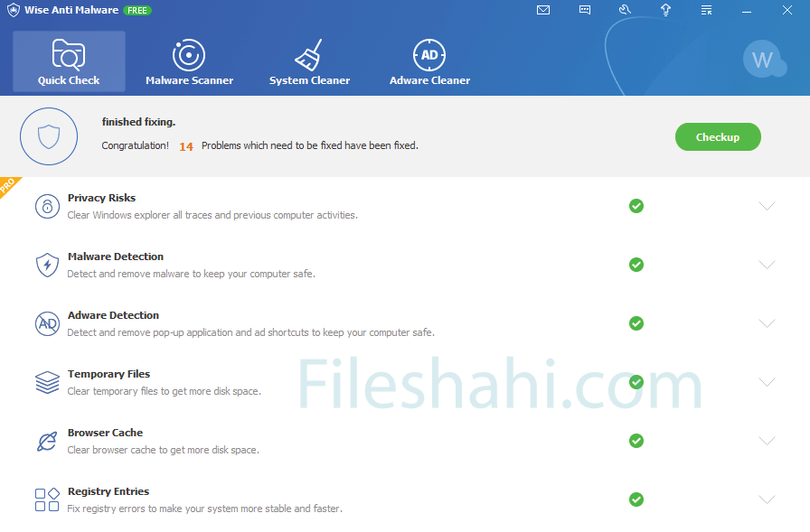810x532 pixels.
Task: Go to Adware Cleaner tab
Action: pos(429,61)
